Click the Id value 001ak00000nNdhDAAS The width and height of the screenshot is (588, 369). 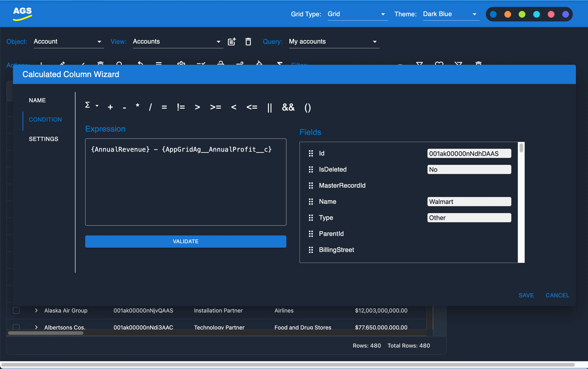[x=469, y=153]
